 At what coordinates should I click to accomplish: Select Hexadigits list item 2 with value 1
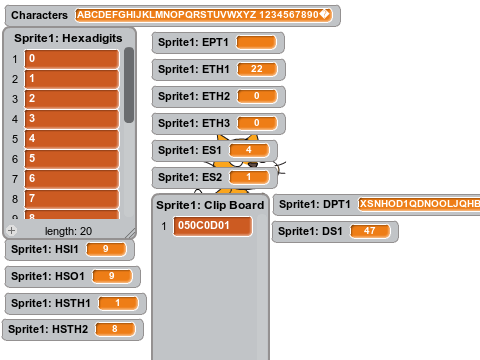point(72,79)
